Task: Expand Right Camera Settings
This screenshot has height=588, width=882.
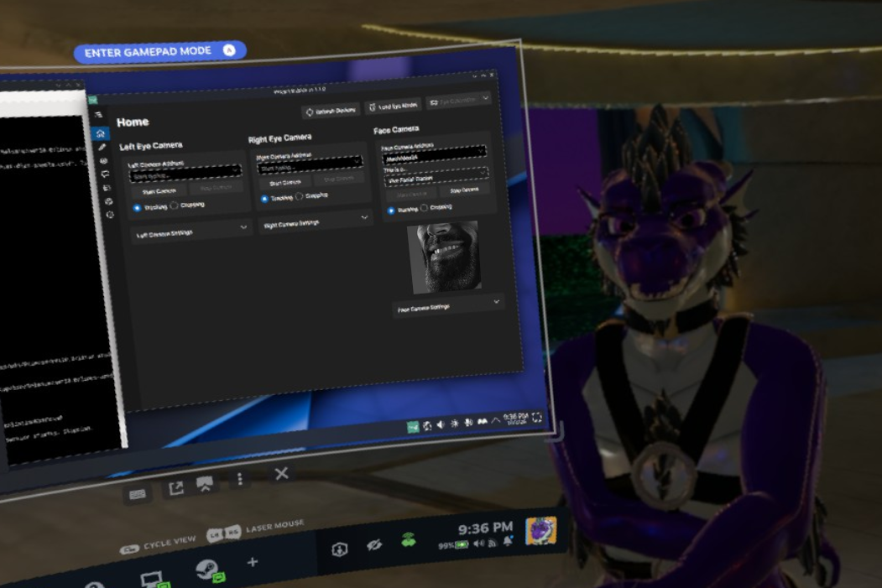Action: coord(316,221)
